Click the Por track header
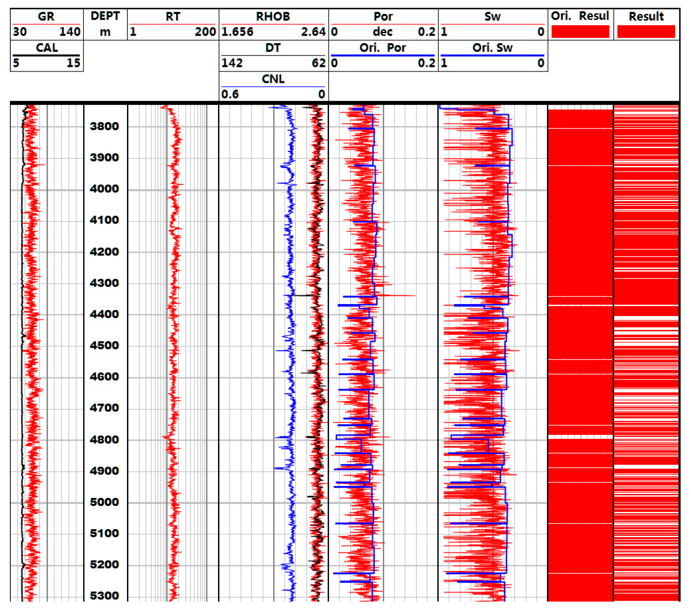The height and width of the screenshot is (616, 691). [x=383, y=16]
